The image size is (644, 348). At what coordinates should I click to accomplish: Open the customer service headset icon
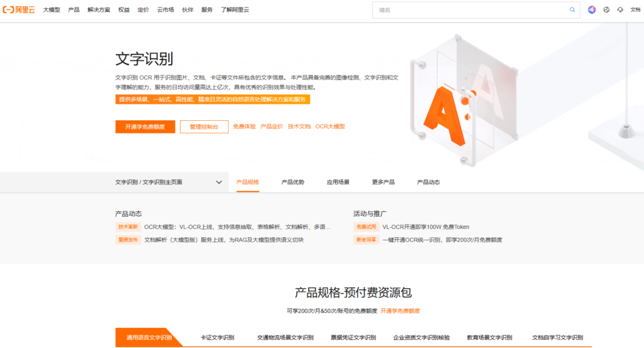pyautogui.click(x=620, y=9)
